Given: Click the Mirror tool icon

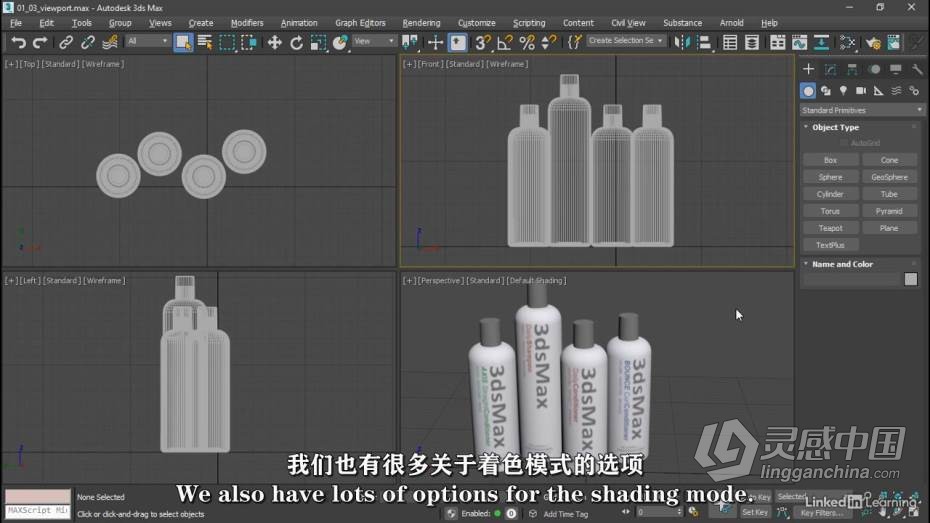Looking at the screenshot, I should click(x=682, y=42).
